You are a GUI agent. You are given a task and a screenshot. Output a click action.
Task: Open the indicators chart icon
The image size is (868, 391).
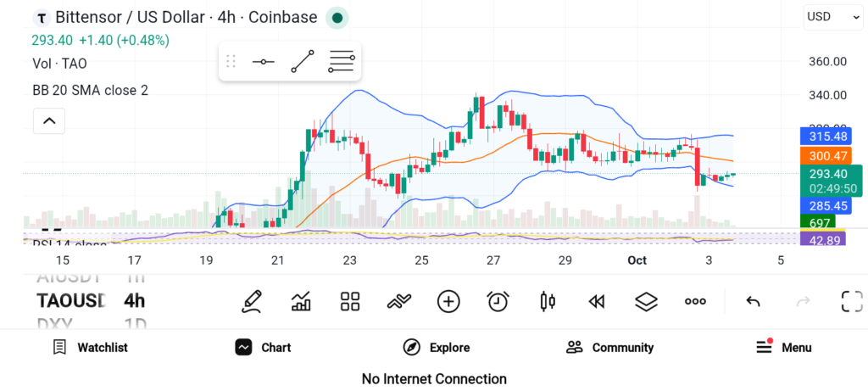point(301,301)
